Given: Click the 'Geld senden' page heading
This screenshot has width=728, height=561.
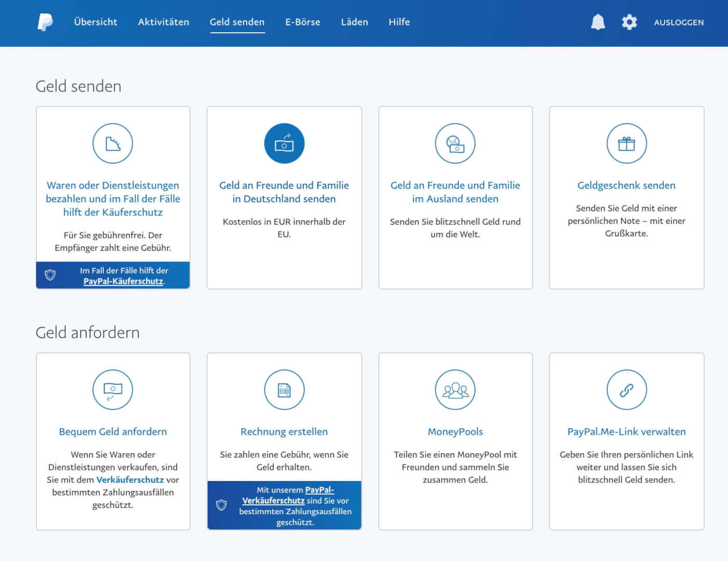Looking at the screenshot, I should coord(78,86).
